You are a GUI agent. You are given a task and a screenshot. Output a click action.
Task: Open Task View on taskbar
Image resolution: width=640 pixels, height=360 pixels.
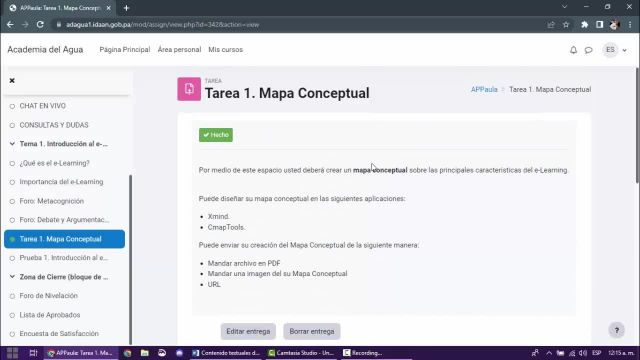coord(33,353)
